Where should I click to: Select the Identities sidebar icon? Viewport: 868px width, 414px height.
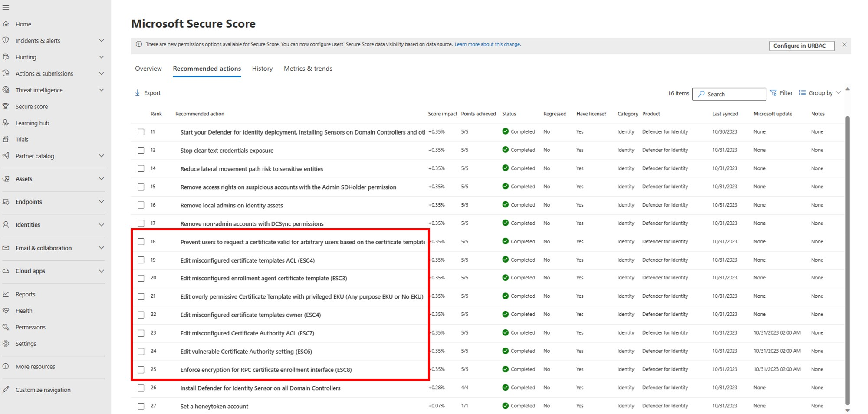[x=6, y=225]
